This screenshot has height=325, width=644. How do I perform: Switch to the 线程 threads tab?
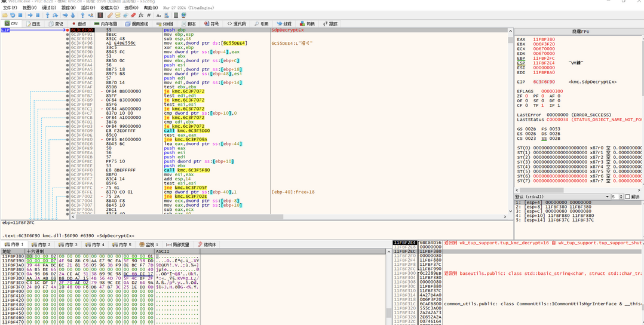(x=284, y=24)
